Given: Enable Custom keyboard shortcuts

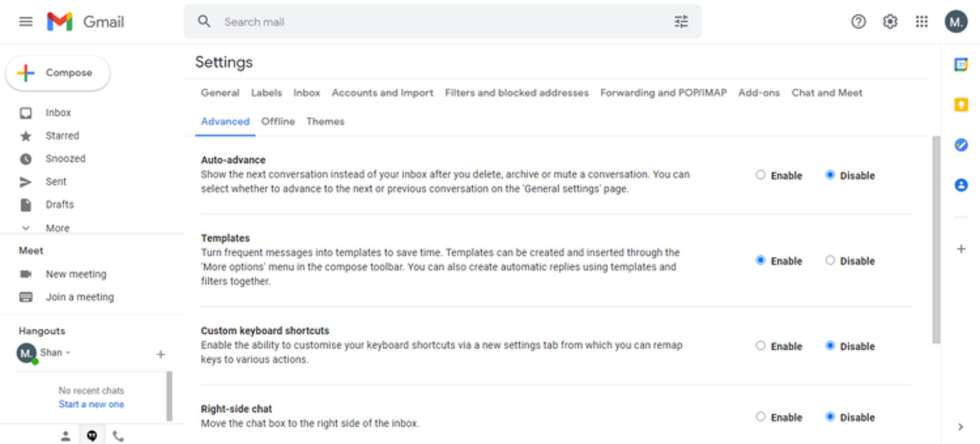Looking at the screenshot, I should (761, 346).
